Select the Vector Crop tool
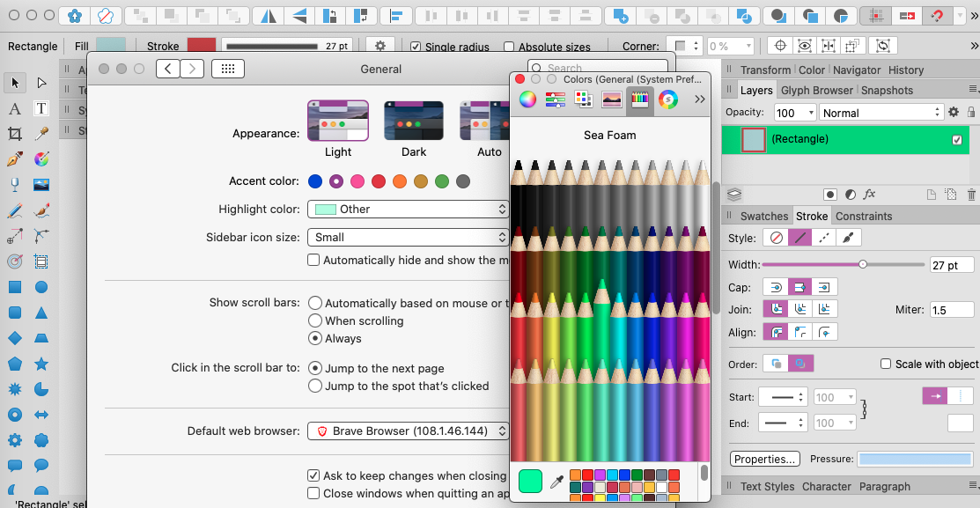This screenshot has height=508, width=980. point(14,133)
